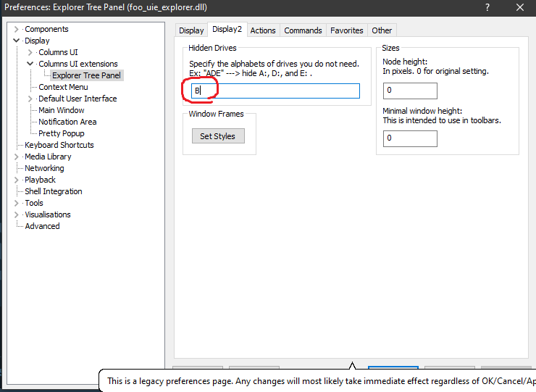
Task: Select Columns UI extensions label
Action: pos(78,64)
